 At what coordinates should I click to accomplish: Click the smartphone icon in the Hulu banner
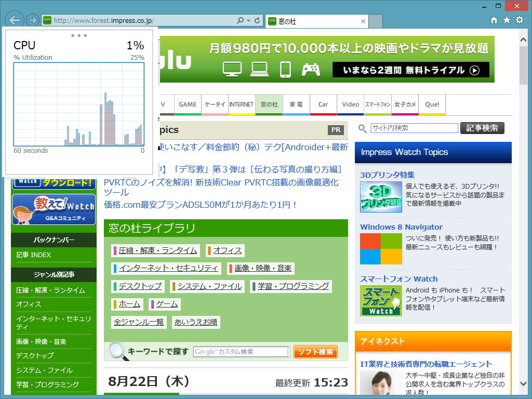pos(285,69)
